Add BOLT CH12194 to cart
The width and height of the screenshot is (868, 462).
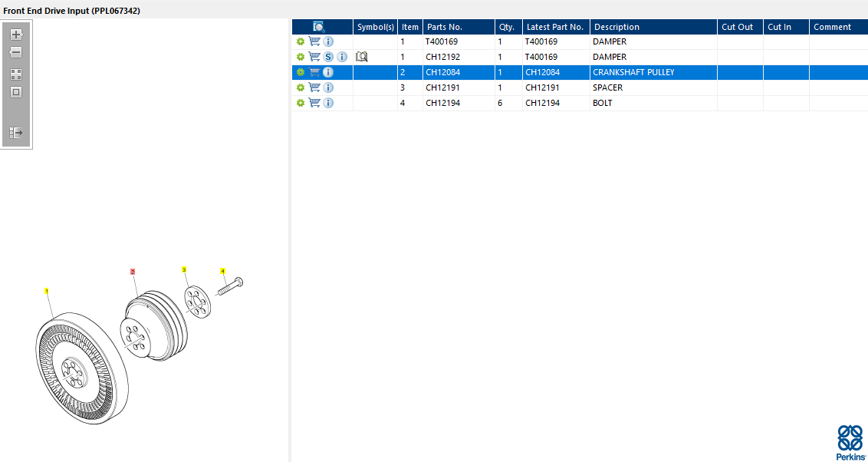(x=314, y=103)
